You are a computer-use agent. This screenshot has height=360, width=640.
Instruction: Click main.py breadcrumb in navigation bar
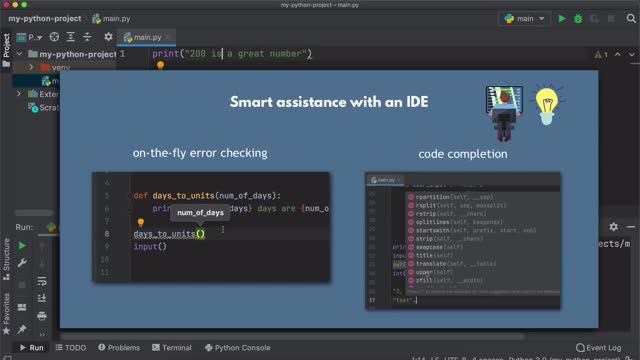[x=111, y=19]
